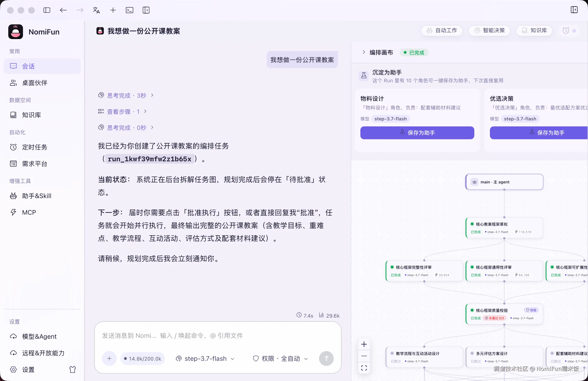Click the step-3.7-flash tag under 优选决策
The height and width of the screenshot is (381, 588).
coord(520,119)
